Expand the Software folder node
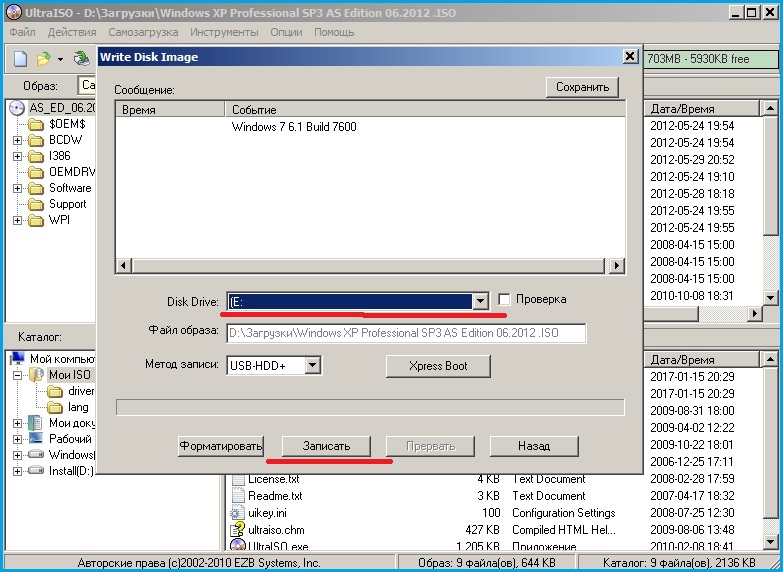The height and width of the screenshot is (572, 783). tap(17, 188)
